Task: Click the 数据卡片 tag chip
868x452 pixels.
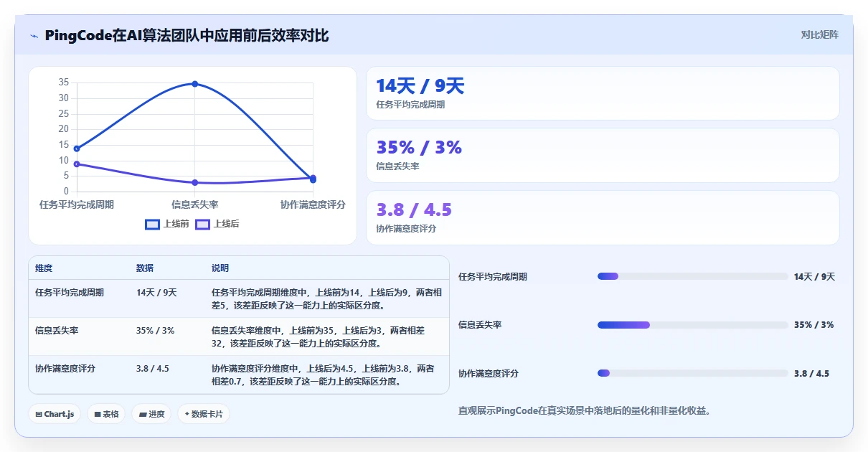Action: click(x=204, y=414)
